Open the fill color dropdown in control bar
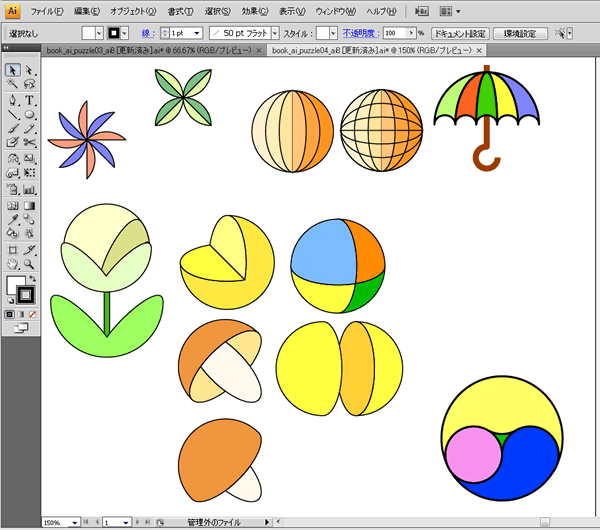Image resolution: width=600 pixels, height=530 pixels. pyautogui.click(x=99, y=33)
